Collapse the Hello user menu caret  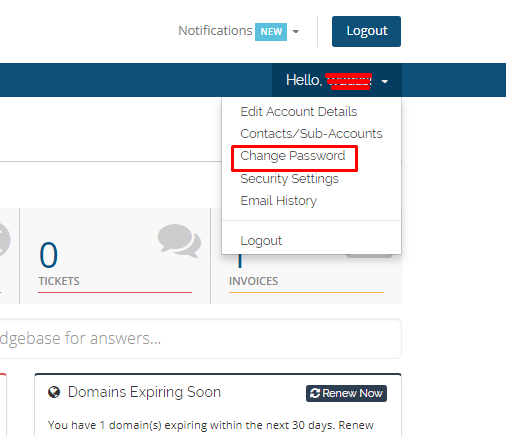[x=385, y=81]
